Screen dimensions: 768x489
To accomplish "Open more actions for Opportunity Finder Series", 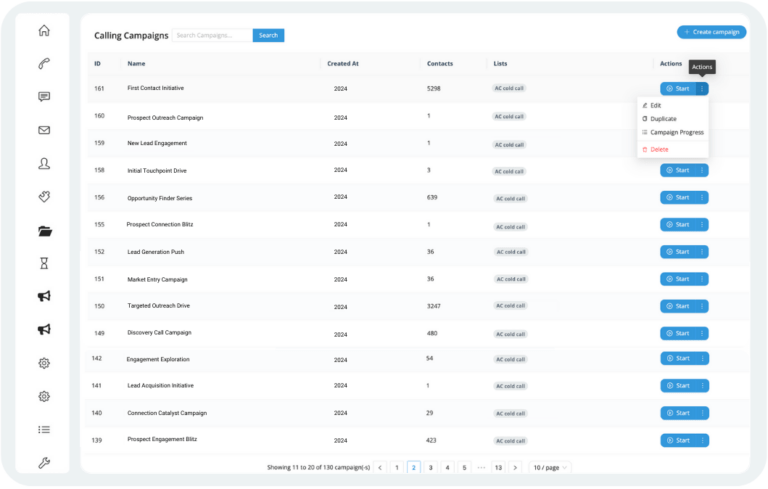I will pyautogui.click(x=702, y=197).
